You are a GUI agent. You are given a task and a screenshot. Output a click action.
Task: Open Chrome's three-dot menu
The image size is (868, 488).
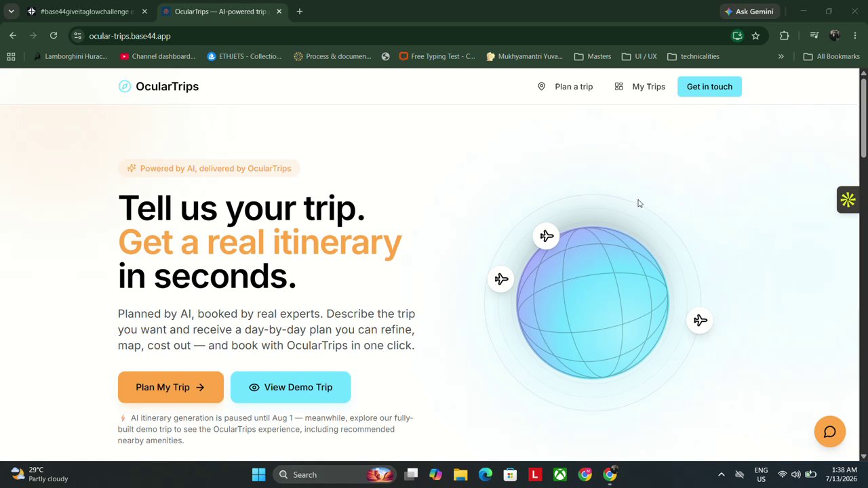[855, 36]
